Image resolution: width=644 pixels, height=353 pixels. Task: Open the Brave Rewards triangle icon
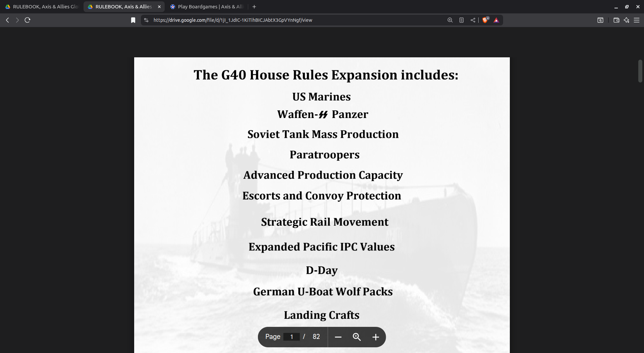point(496,20)
